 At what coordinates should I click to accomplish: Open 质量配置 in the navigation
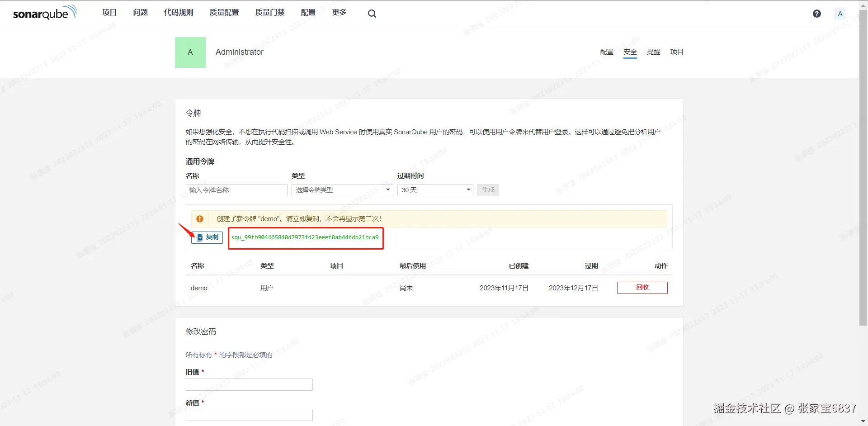[224, 13]
